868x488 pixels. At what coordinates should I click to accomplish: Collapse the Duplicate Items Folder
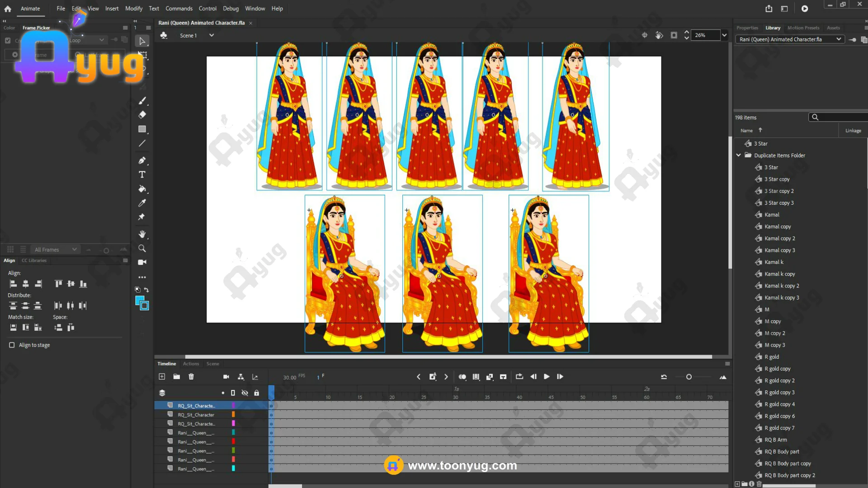coord(739,155)
